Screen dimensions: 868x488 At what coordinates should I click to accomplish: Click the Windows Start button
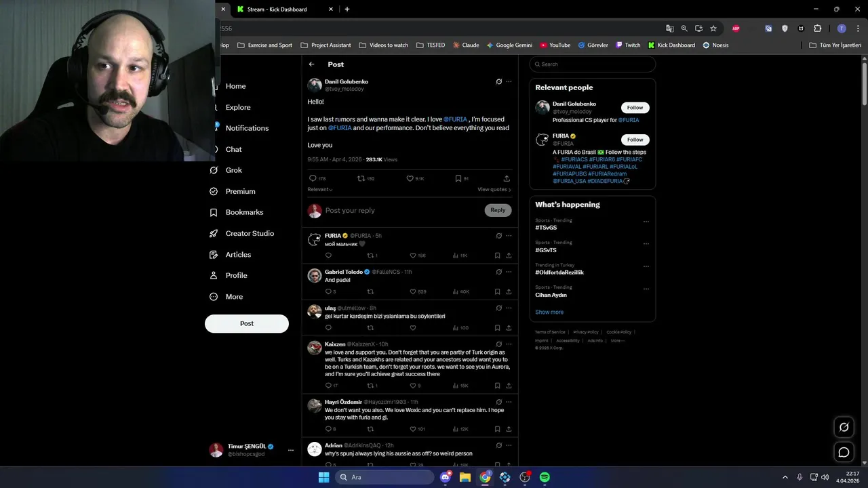coord(324,477)
